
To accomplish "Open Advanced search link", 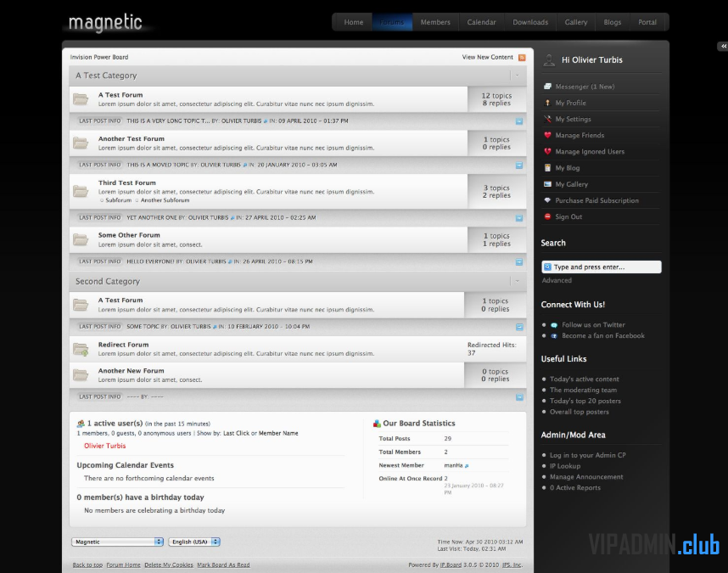I will [x=557, y=280].
